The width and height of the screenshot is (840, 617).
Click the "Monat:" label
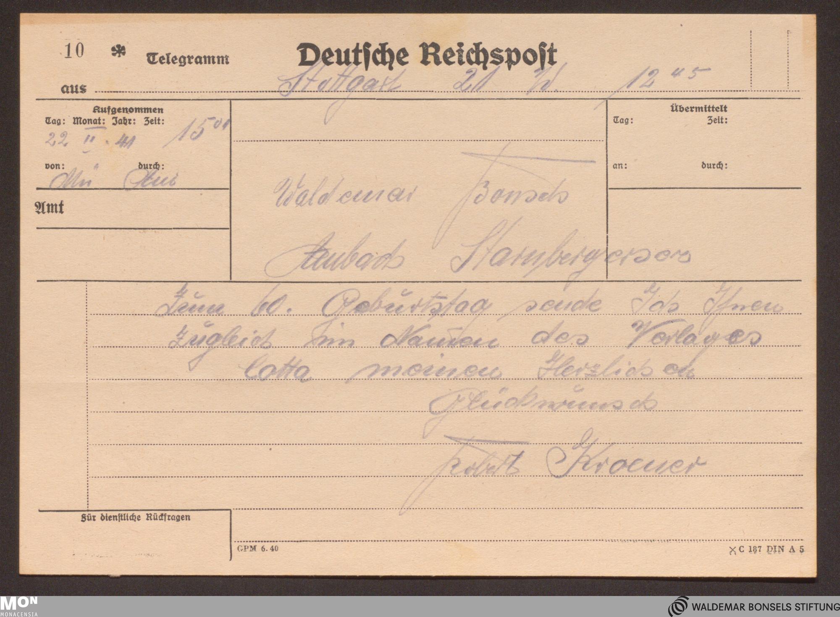[89, 121]
